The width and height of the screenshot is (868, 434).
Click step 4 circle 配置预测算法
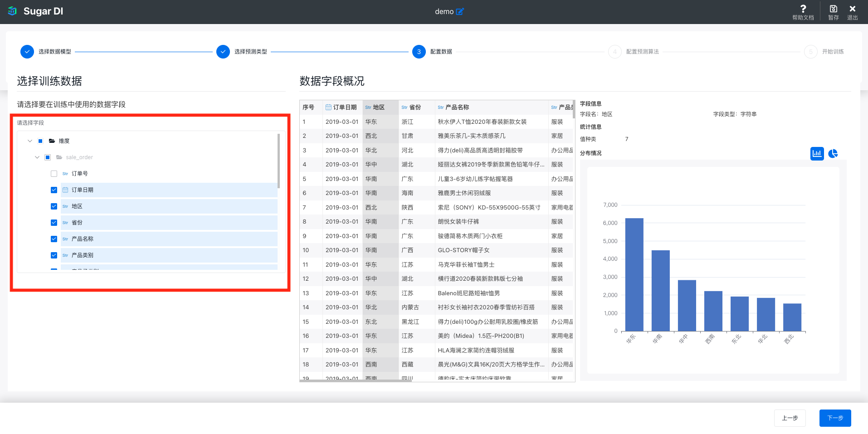tap(615, 52)
